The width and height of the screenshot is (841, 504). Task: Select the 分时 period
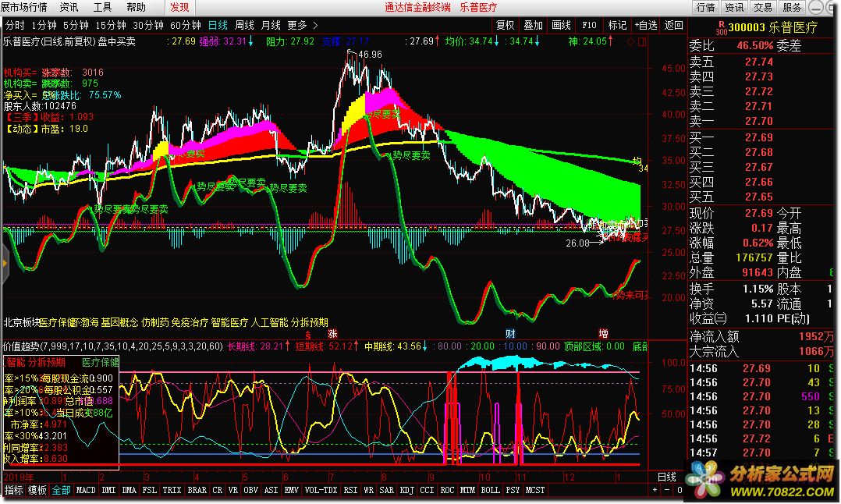15,25
